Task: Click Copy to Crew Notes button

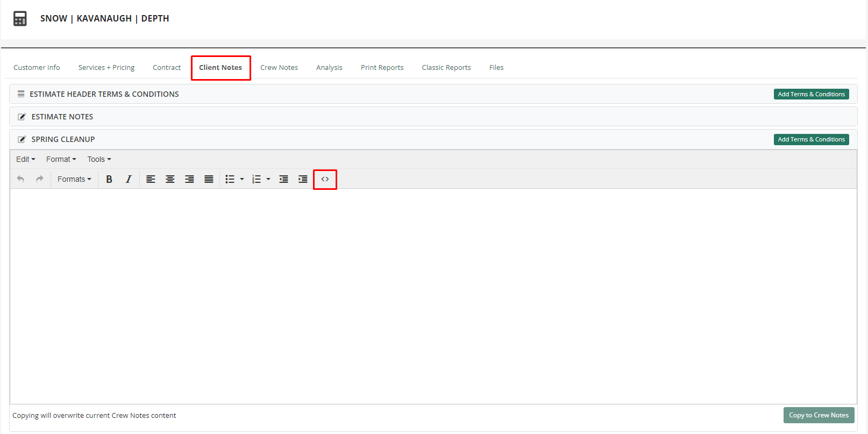Action: click(x=819, y=415)
